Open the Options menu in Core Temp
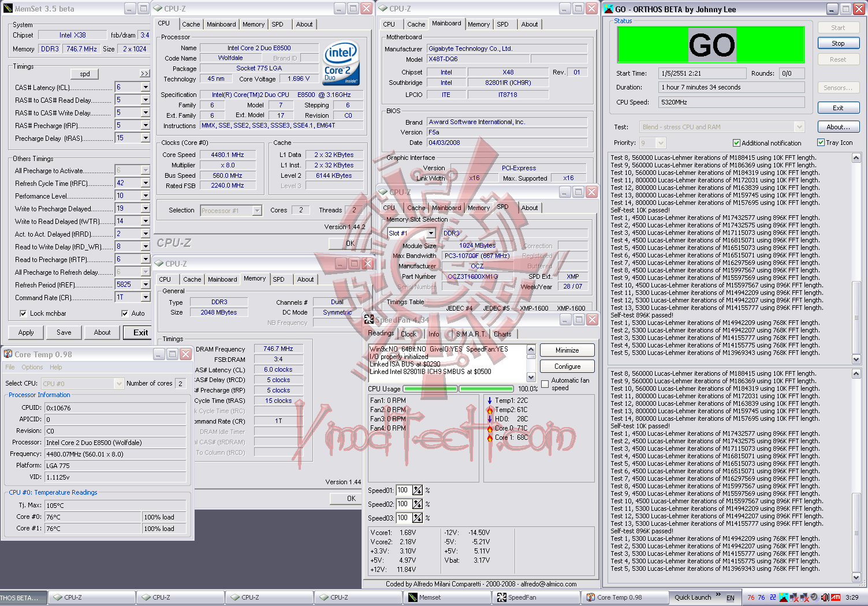868x606 pixels. point(32,367)
